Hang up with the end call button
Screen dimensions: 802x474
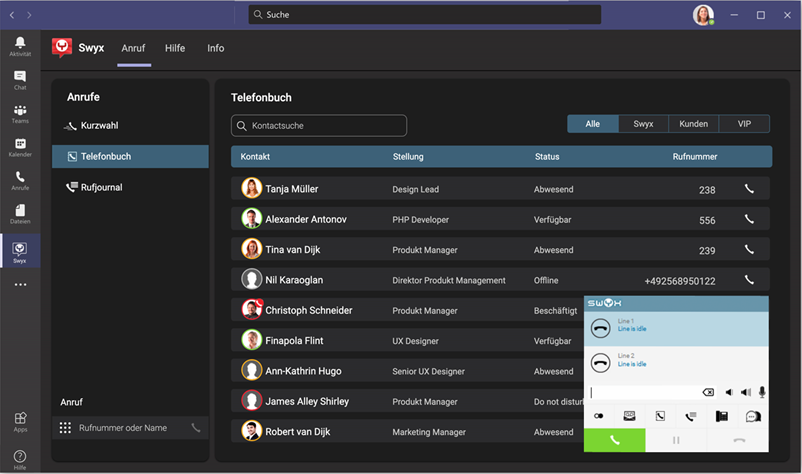[x=738, y=440]
